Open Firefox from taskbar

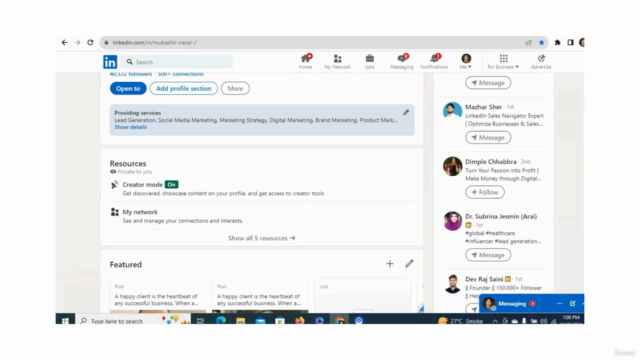(x=300, y=321)
